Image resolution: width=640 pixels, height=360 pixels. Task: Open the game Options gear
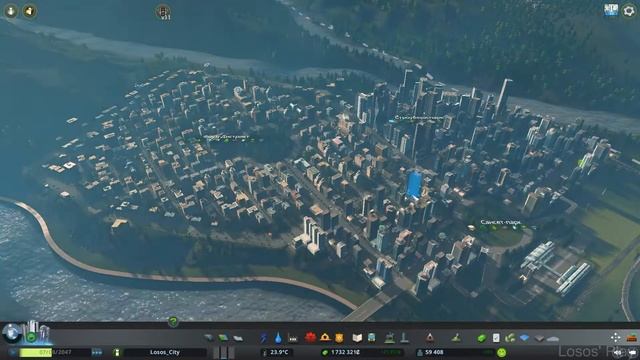click(x=629, y=10)
